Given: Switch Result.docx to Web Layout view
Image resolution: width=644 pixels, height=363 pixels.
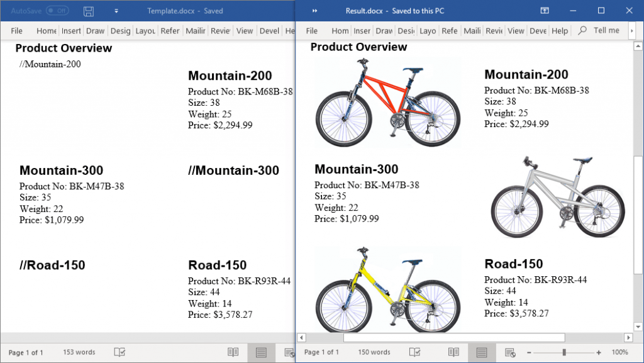Looking at the screenshot, I should (x=511, y=352).
